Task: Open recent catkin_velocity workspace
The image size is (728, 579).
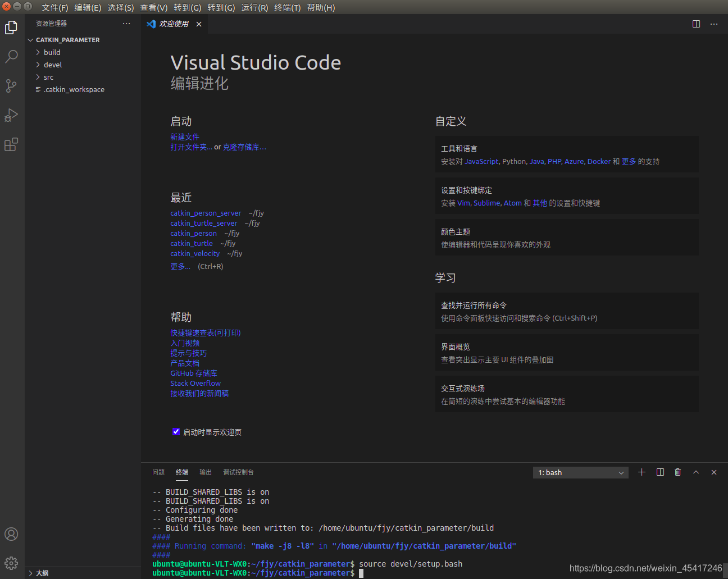Action: [195, 254]
